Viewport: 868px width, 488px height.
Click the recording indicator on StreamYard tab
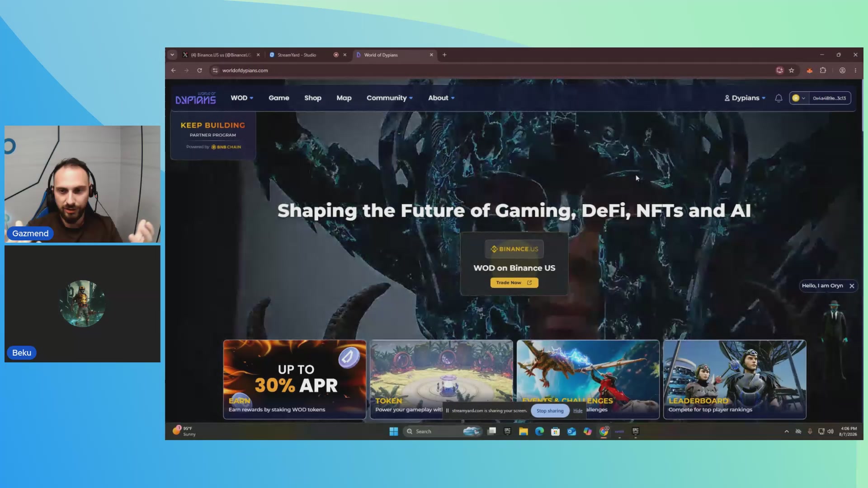336,55
